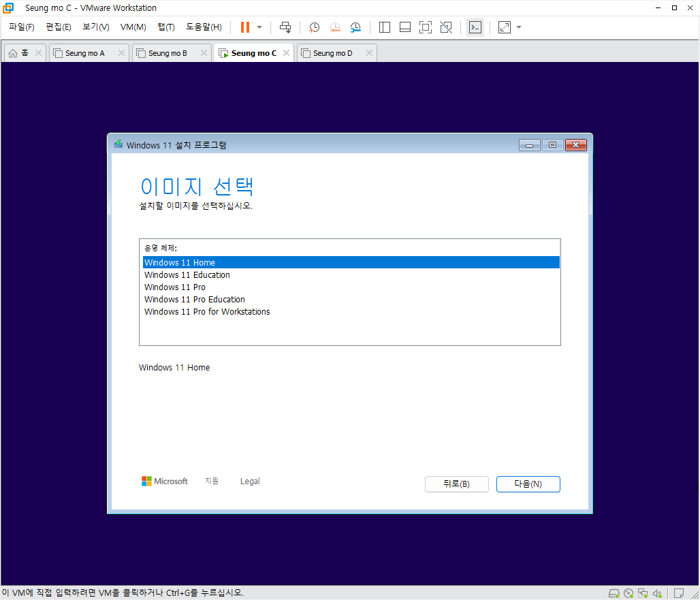Click the sound card status icon
Screen dimensions: 700x600
(657, 593)
